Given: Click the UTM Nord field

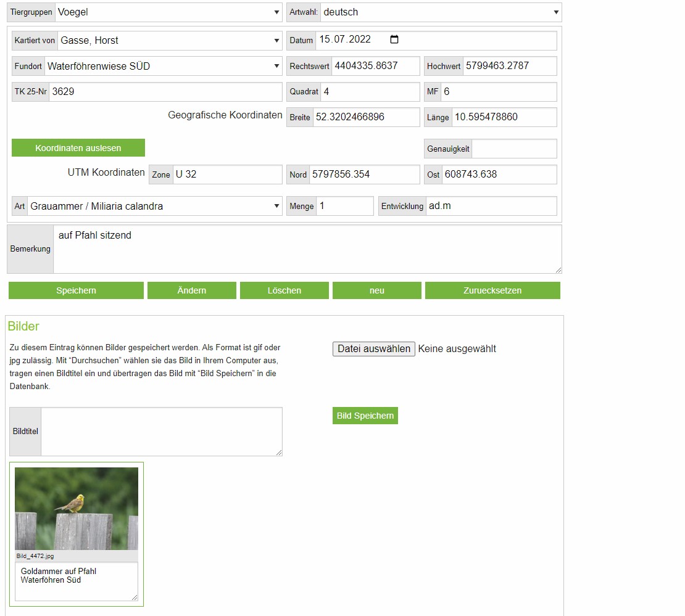Looking at the screenshot, I should pos(364,174).
